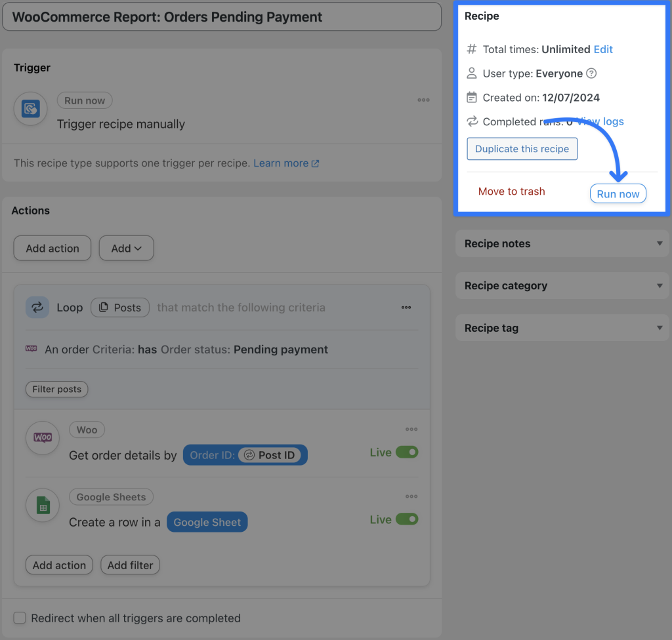
Task: Click the manual trigger icon
Action: point(30,109)
